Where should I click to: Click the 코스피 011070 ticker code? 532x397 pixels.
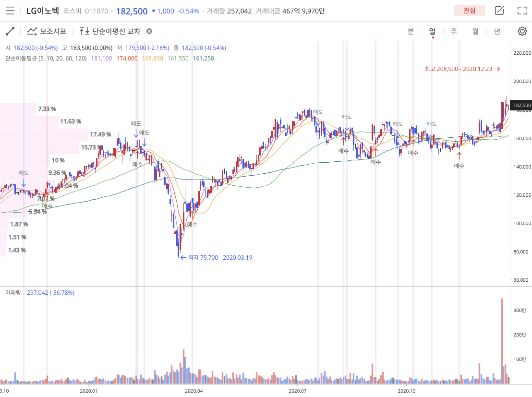point(85,11)
